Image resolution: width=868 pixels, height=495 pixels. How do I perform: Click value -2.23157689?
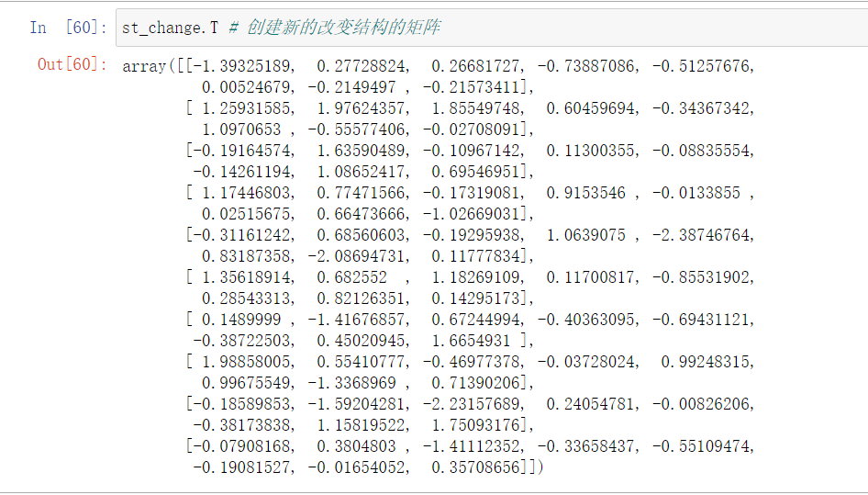[x=471, y=403]
